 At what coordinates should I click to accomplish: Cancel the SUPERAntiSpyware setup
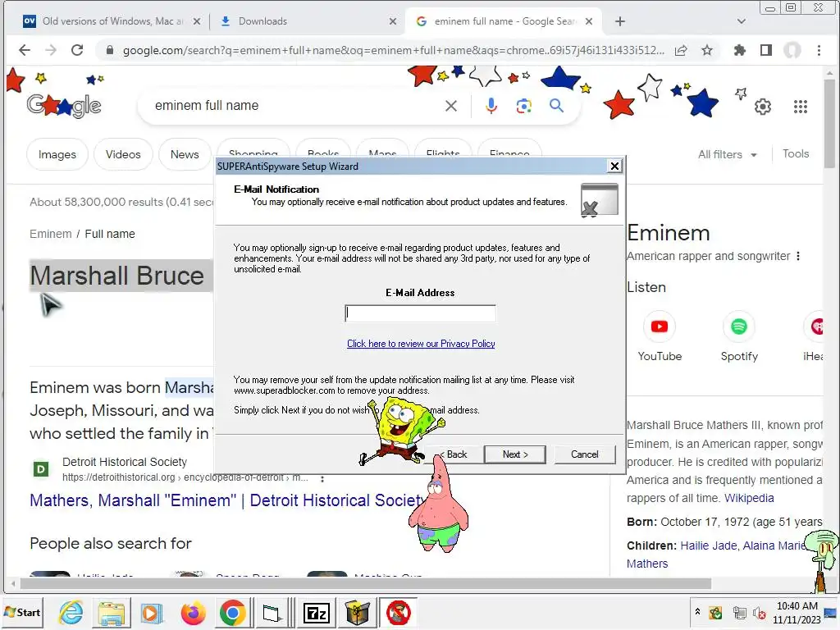[584, 454]
